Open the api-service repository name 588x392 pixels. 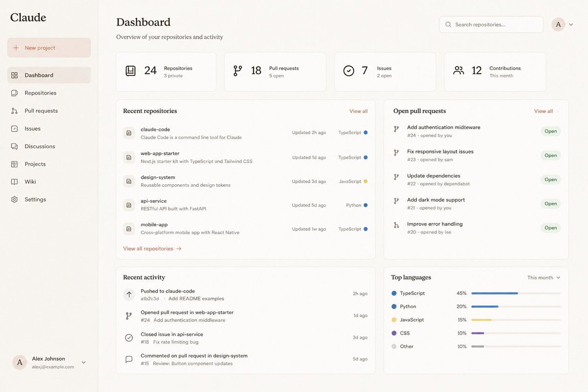click(153, 201)
